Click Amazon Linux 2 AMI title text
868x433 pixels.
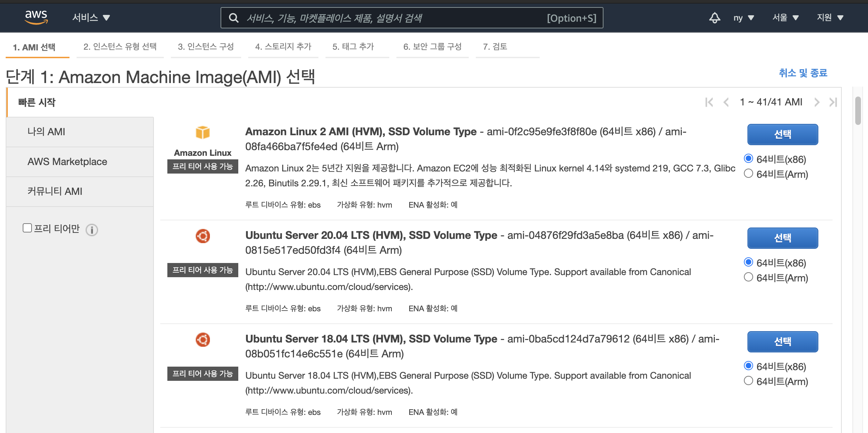pos(361,132)
